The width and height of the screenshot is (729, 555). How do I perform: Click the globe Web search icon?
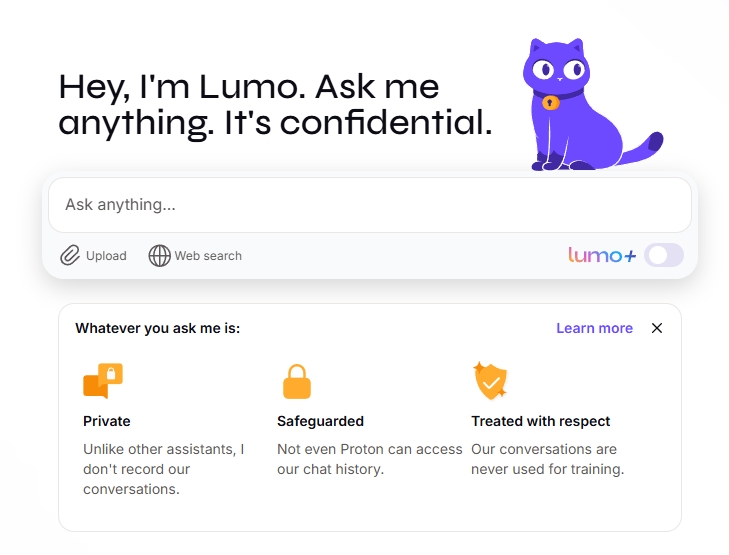click(160, 255)
